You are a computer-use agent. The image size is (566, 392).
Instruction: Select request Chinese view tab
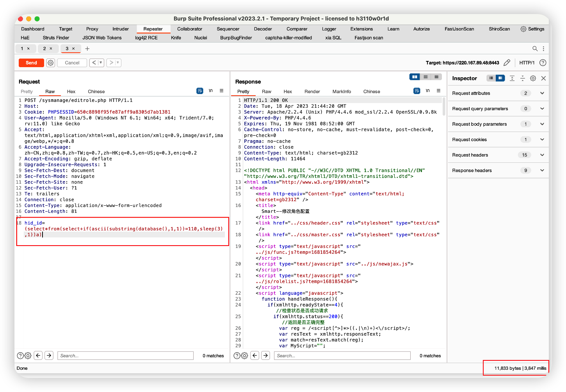[x=96, y=91]
